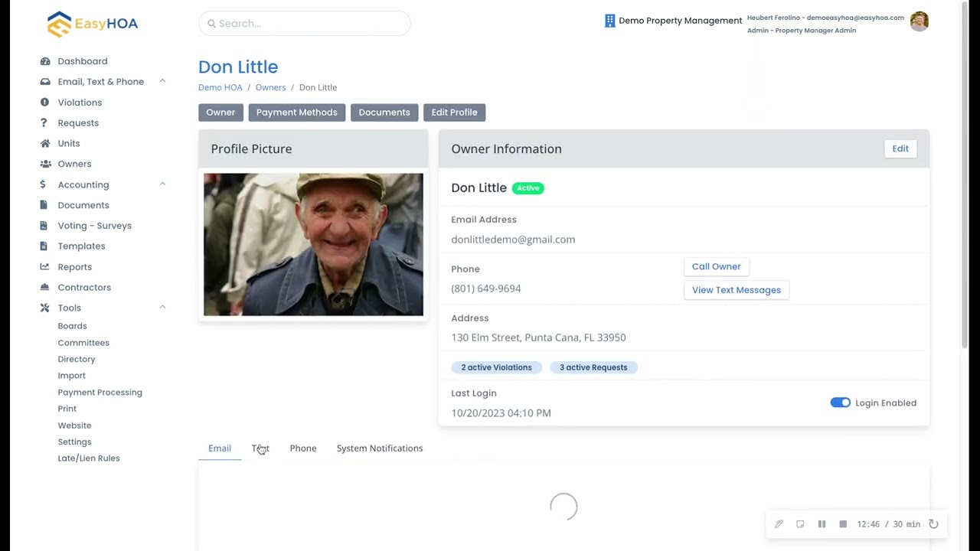Click the Reports chart icon
Viewport: 980px width, 551px height.
click(45, 267)
